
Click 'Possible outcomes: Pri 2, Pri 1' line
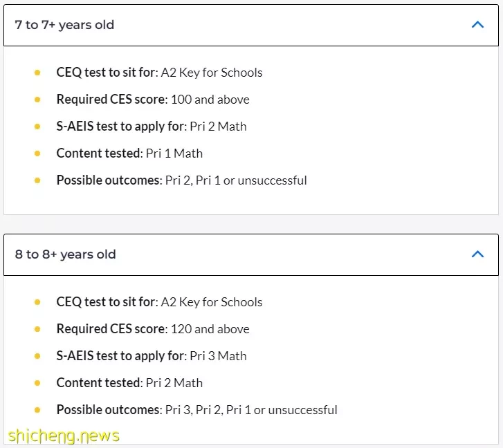tap(181, 180)
